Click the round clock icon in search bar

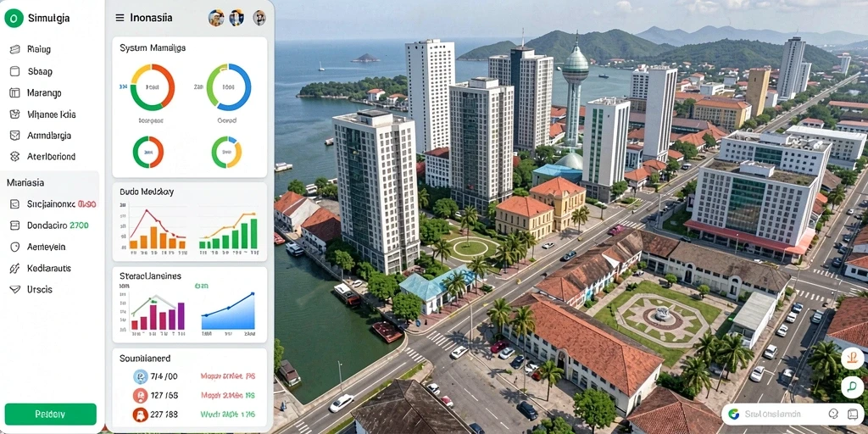(x=833, y=414)
